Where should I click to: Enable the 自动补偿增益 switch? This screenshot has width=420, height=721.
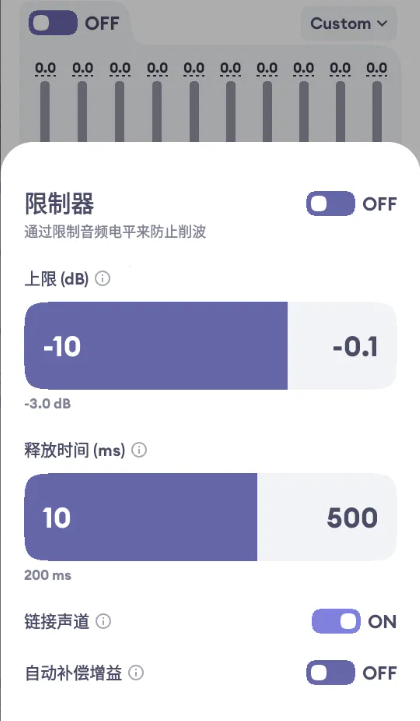(x=330, y=673)
